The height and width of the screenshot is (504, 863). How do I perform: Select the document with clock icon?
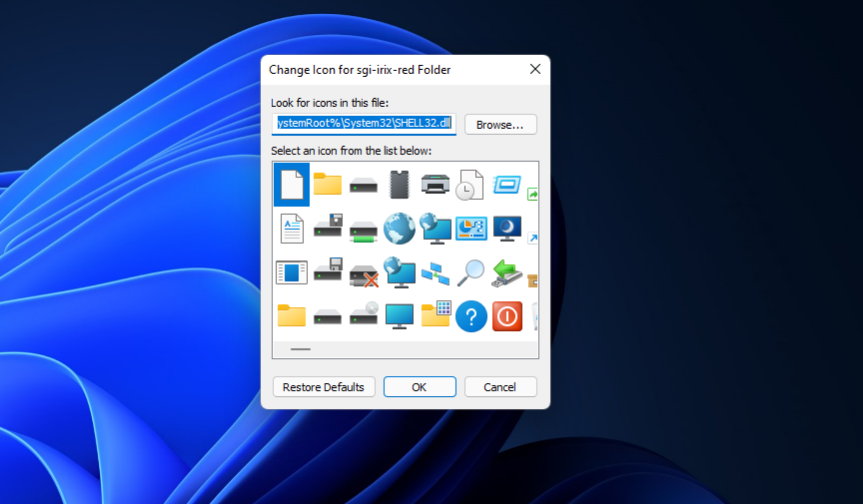470,184
